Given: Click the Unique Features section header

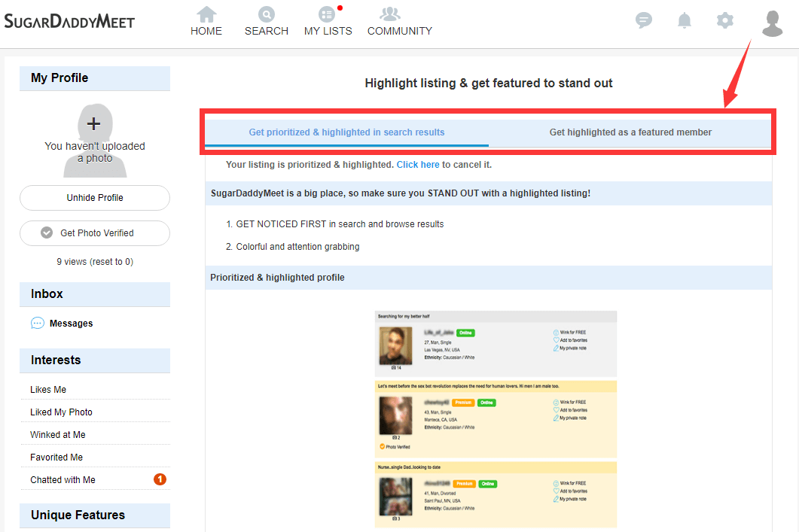Looking at the screenshot, I should (x=95, y=515).
